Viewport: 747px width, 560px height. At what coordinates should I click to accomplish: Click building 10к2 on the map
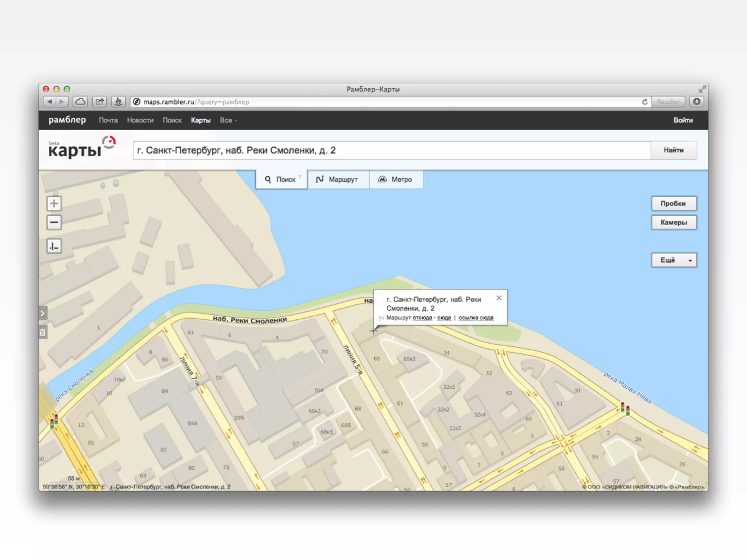pos(119,380)
